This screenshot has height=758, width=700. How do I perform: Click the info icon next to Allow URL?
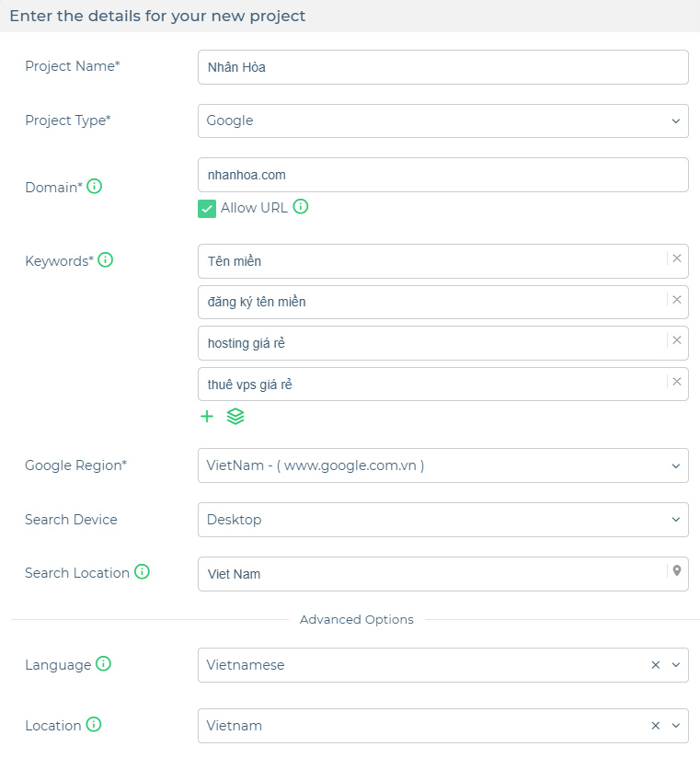[x=301, y=207]
